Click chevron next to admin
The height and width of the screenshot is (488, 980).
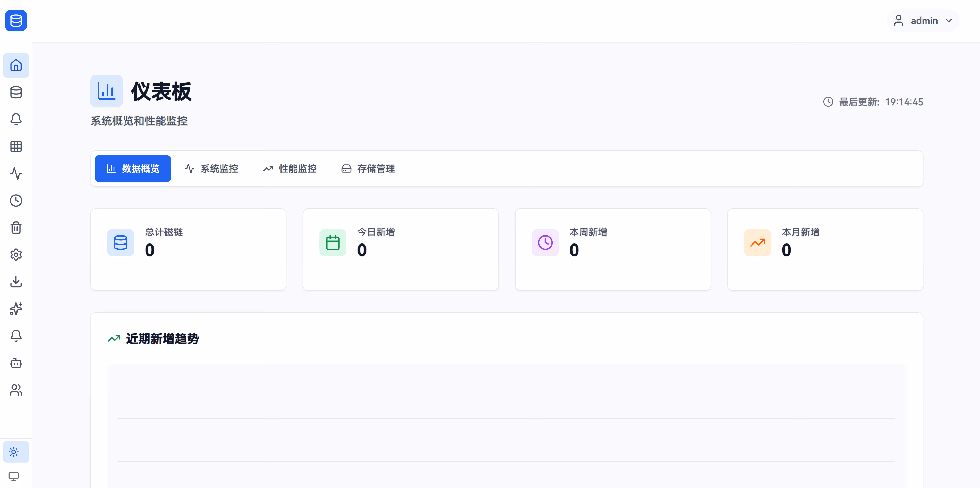(x=949, y=21)
